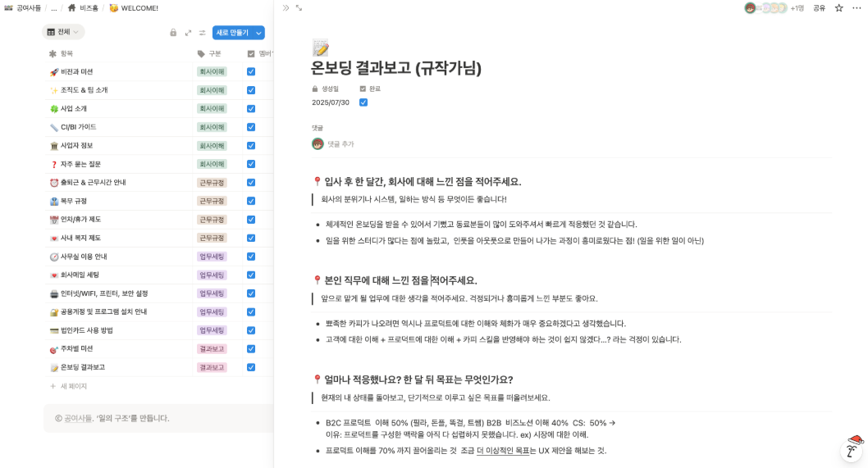The image size is (868, 468).
Task: Open database filter and sort settings
Action: tap(202, 33)
